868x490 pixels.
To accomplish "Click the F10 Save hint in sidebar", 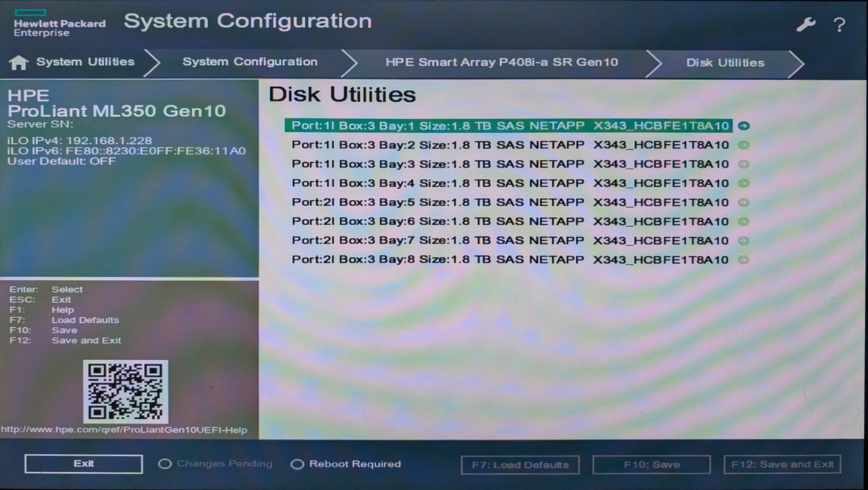I will tap(43, 330).
